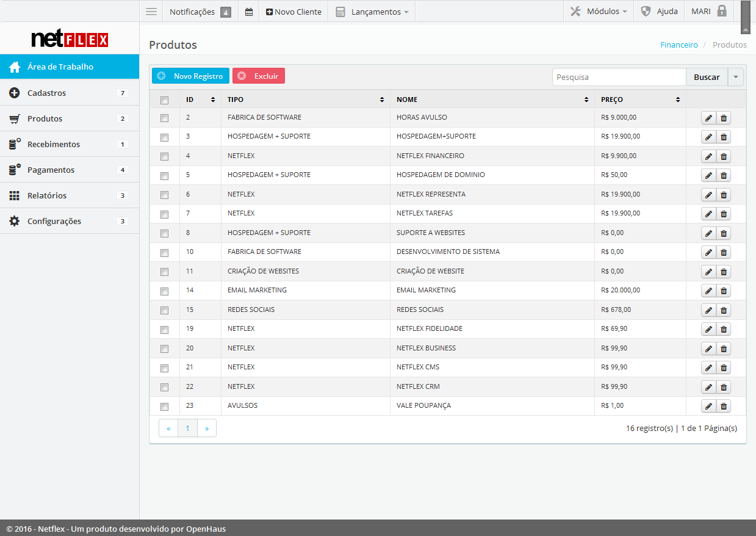The image size is (756, 536).
Task: Delete NETFLEX FINANCEIRO using its trash icon
Action: click(x=724, y=157)
